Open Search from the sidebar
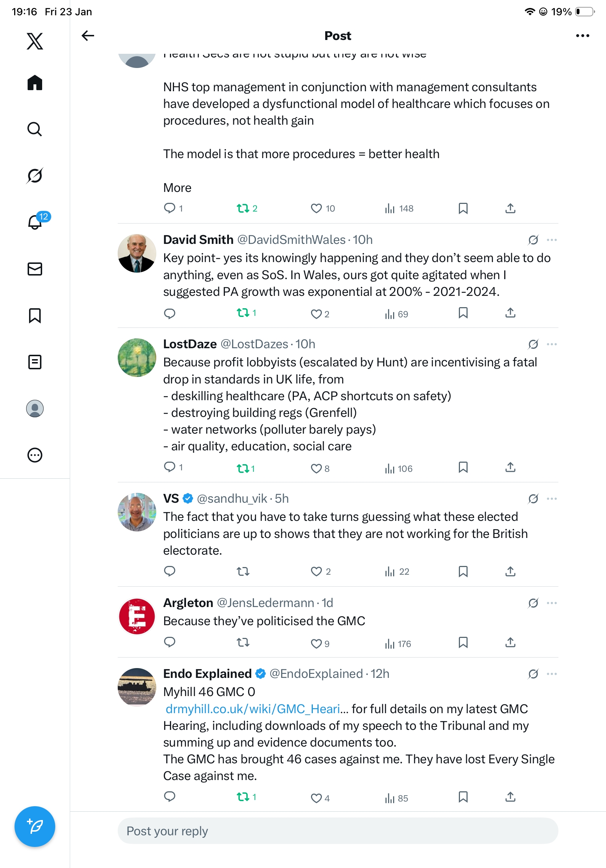The width and height of the screenshot is (606, 868). pyautogui.click(x=35, y=129)
